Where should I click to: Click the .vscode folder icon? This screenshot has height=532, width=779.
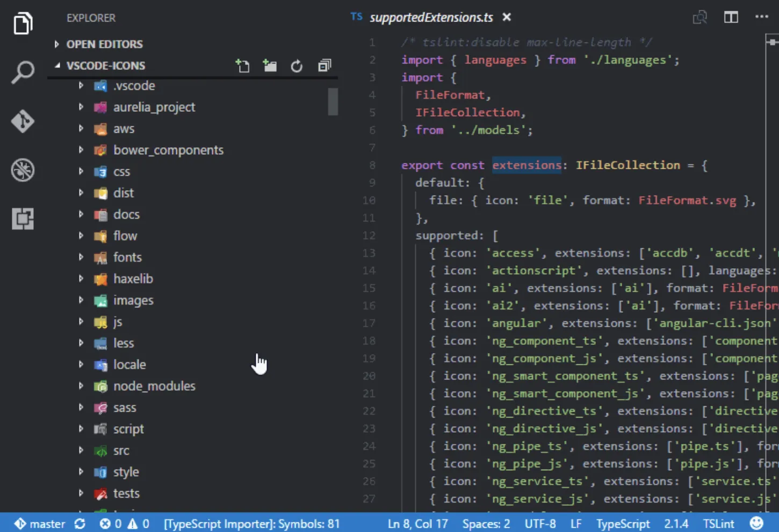(x=100, y=85)
